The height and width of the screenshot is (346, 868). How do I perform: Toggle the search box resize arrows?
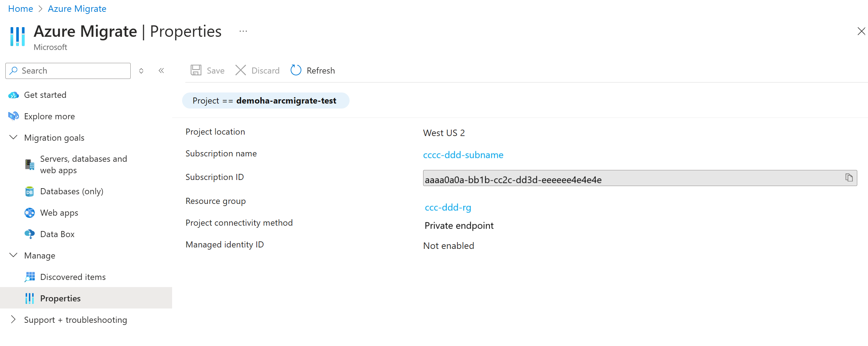[141, 71]
